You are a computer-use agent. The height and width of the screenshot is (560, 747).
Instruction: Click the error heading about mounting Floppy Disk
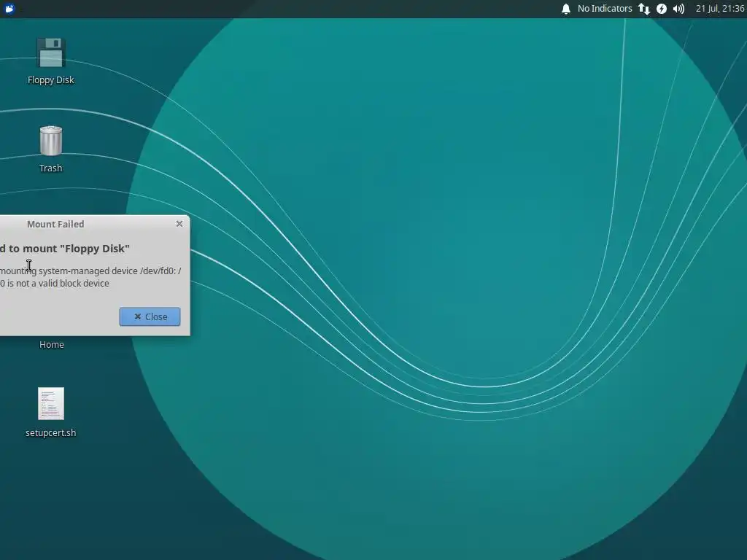65,249
